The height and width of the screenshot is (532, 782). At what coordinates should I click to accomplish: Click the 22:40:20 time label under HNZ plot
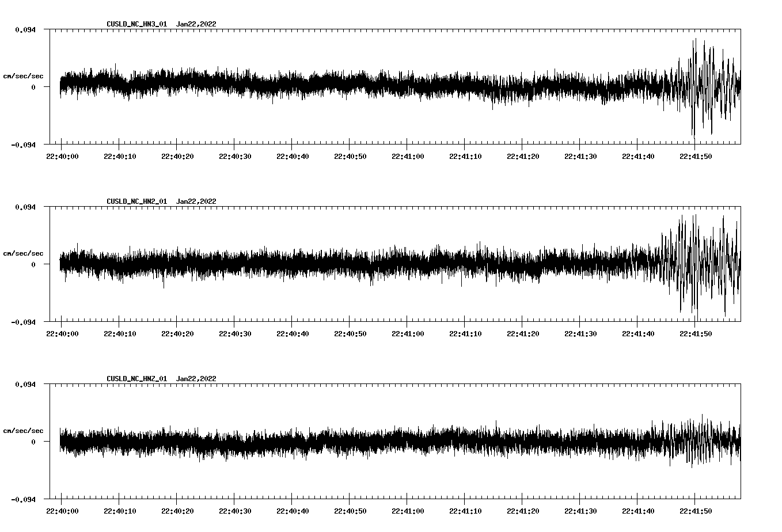tap(177, 511)
